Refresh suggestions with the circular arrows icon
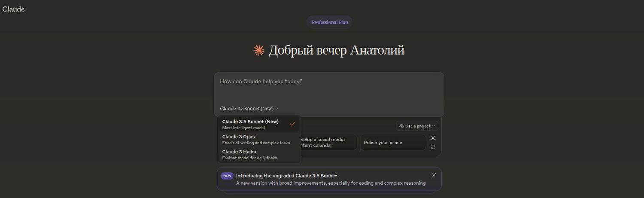 pos(433,147)
